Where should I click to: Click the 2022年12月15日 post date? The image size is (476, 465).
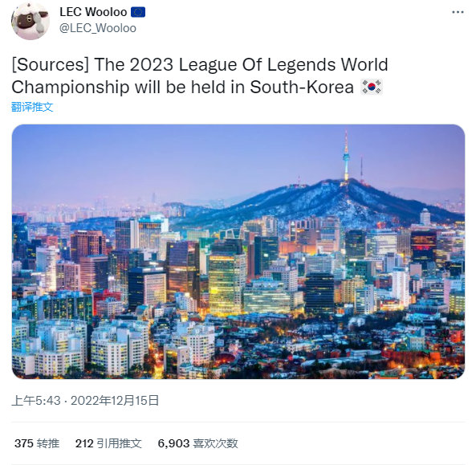pos(115,401)
